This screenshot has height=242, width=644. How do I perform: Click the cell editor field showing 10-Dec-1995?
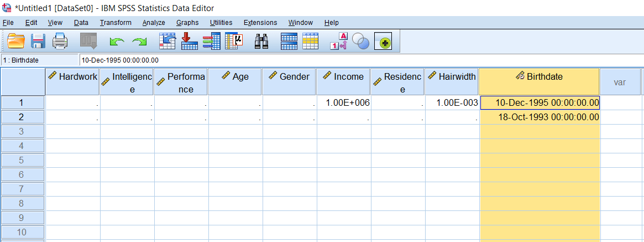coord(221,60)
